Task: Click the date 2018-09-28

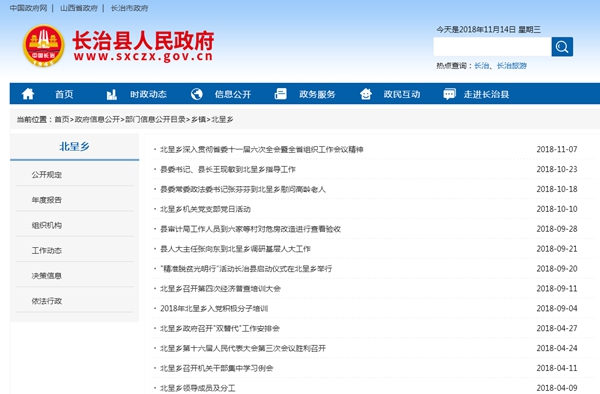Action: [x=557, y=229]
